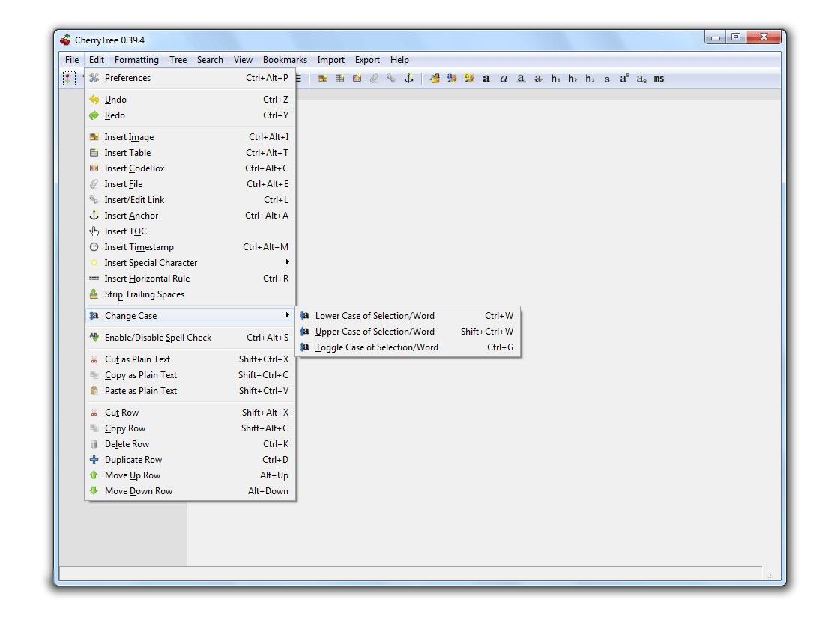Click the node icon at toolbar's left edge
The image size is (840, 629).
click(x=69, y=79)
